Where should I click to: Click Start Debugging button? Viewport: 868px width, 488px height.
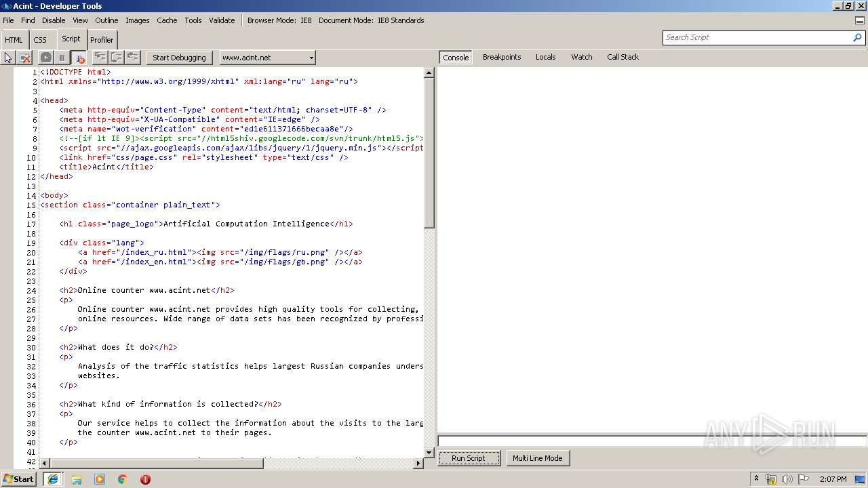179,58
